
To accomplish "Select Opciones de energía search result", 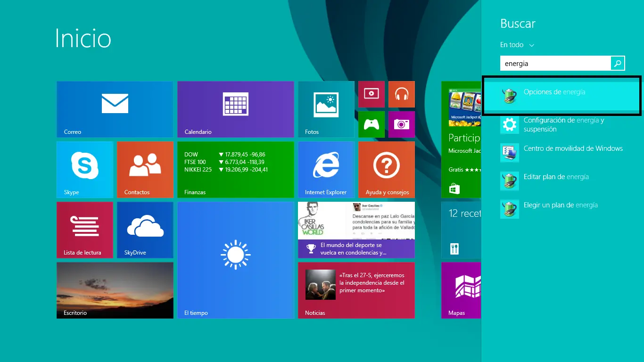I will click(561, 97).
